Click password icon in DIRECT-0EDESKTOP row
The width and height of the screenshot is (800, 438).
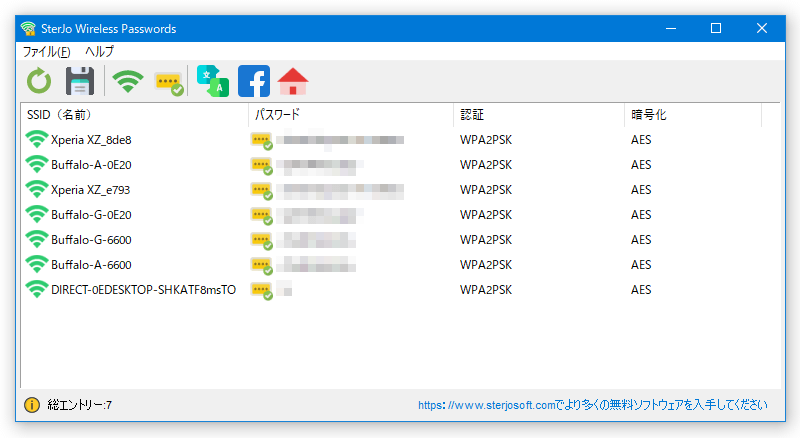pyautogui.click(x=262, y=291)
